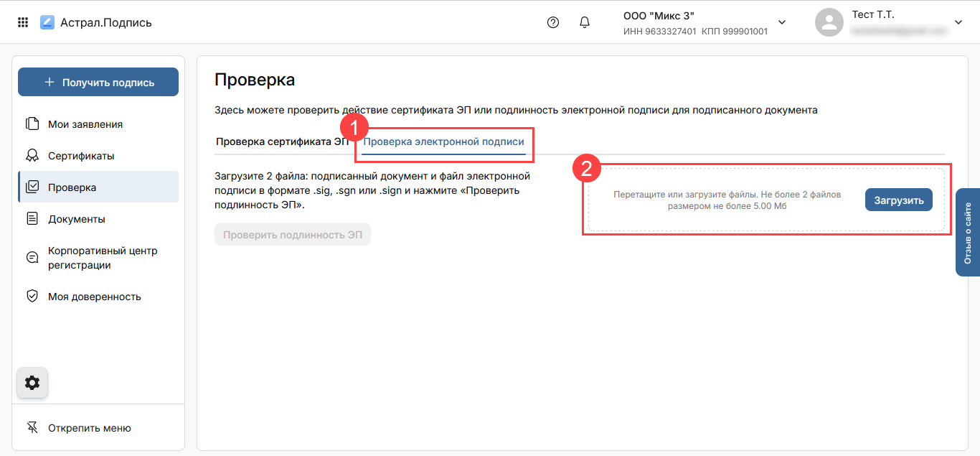Open the apps grid launcher icon
Image resolution: width=980 pixels, height=456 pixels.
pos(23,22)
